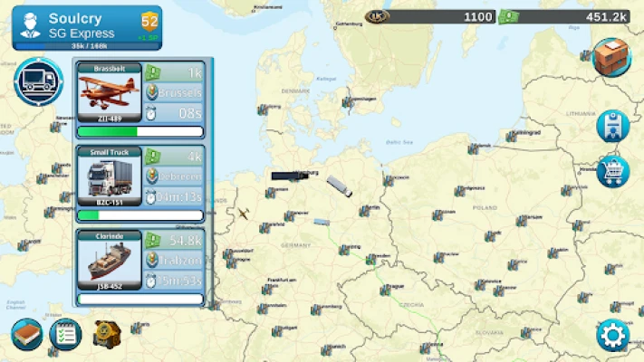
Task: Tap the shopping cart store icon
Action: 612,171
